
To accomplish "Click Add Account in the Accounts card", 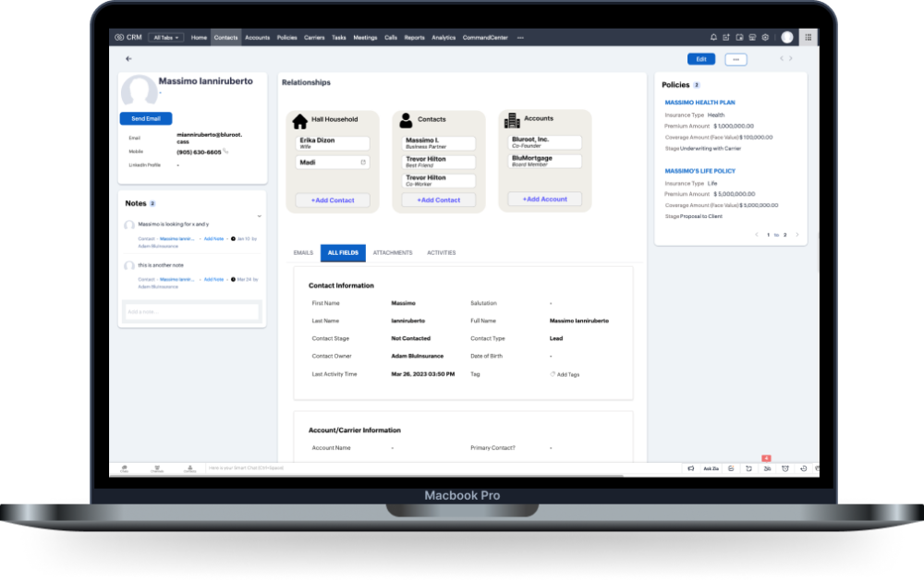I will [544, 200].
